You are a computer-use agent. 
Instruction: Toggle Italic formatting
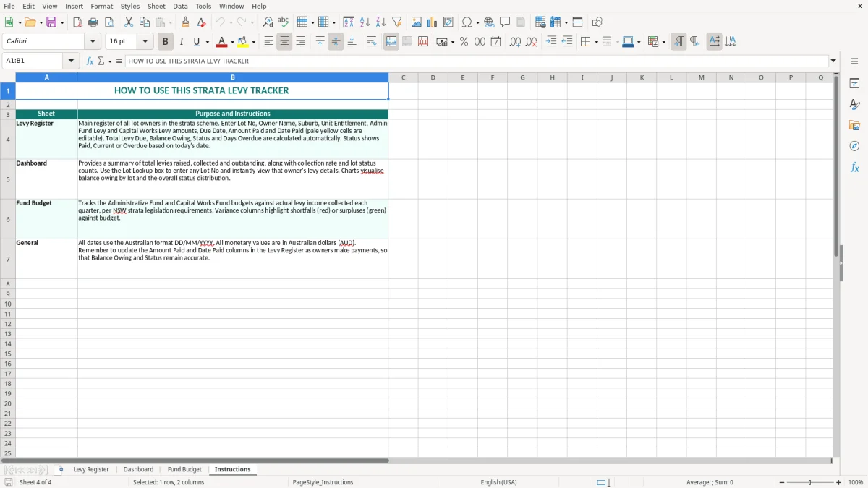pyautogui.click(x=181, y=42)
